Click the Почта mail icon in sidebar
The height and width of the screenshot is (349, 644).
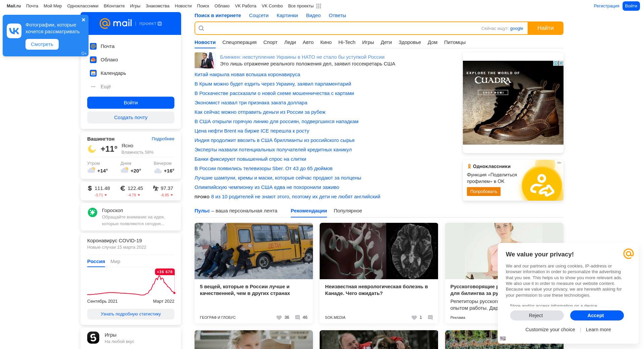93,46
